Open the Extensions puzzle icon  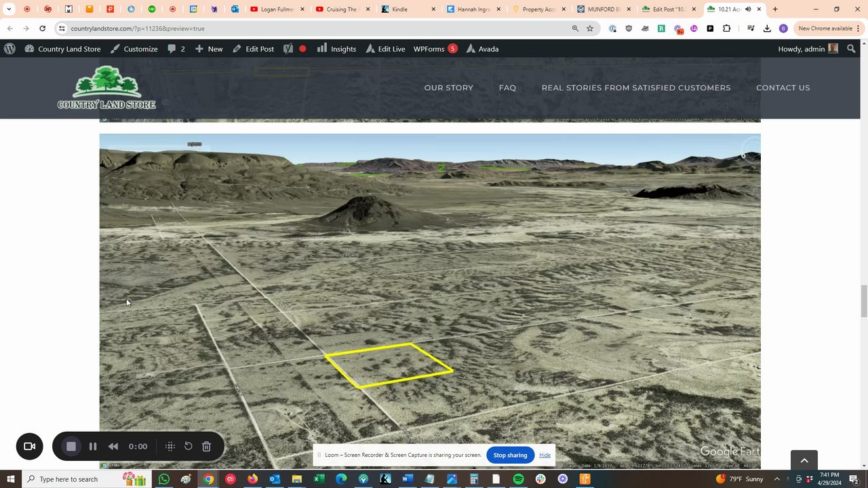click(727, 28)
